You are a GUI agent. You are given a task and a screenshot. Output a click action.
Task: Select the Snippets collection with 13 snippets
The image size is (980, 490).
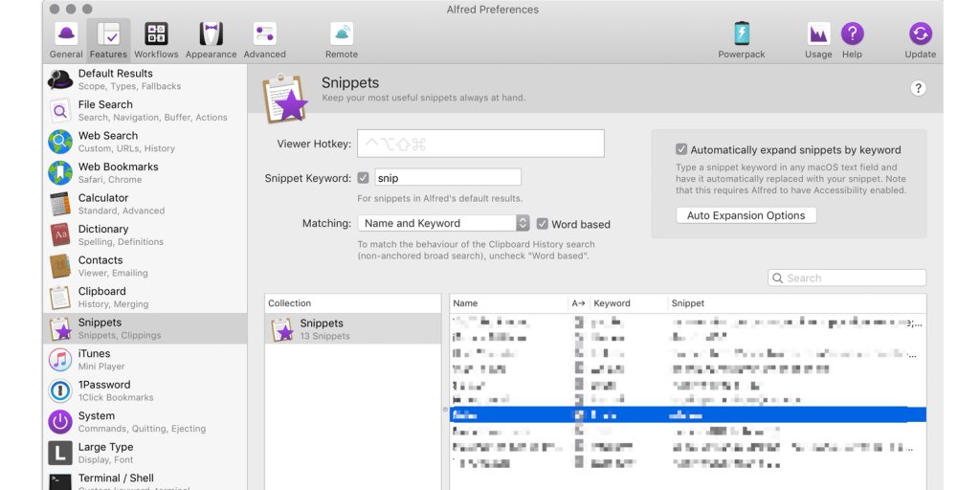pos(352,329)
